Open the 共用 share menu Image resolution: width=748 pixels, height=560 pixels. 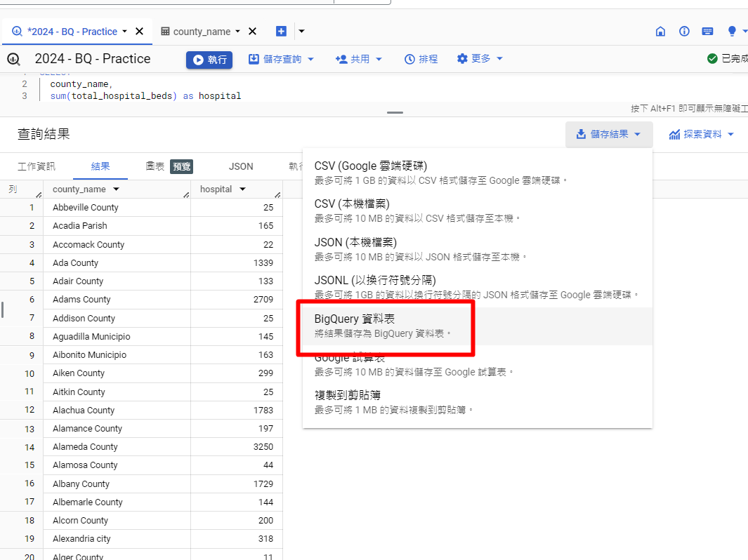(x=353, y=59)
